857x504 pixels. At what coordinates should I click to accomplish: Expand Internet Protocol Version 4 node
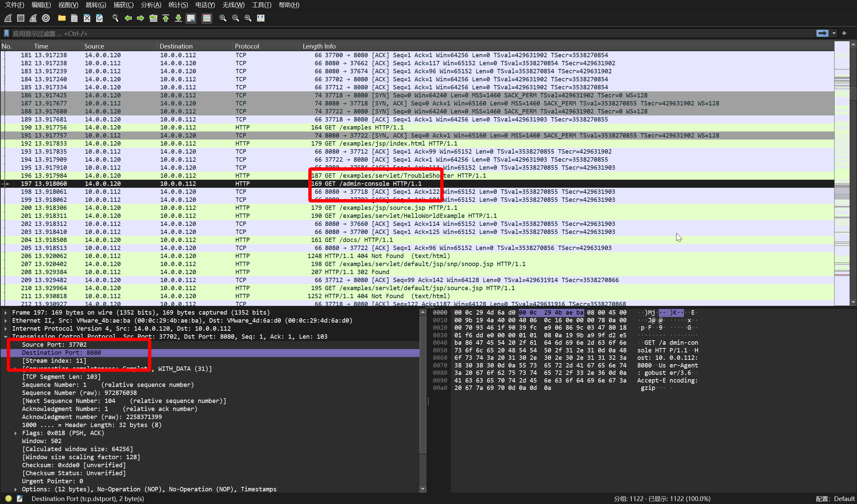(x=6, y=329)
